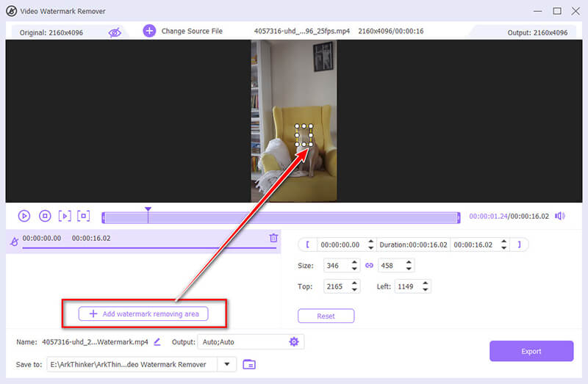Increase the start time value
This screenshot has width=588, height=384.
(x=371, y=242)
